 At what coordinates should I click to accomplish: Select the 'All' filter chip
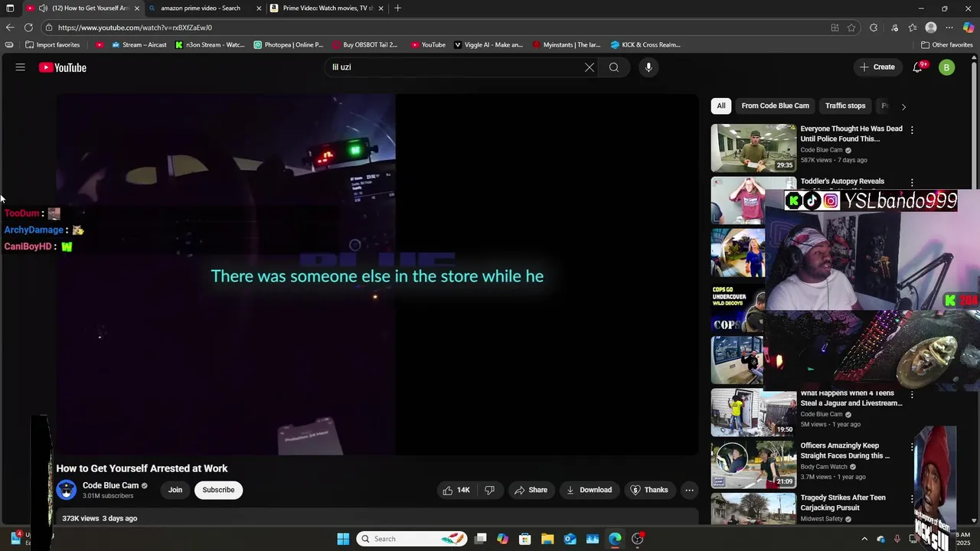(721, 106)
